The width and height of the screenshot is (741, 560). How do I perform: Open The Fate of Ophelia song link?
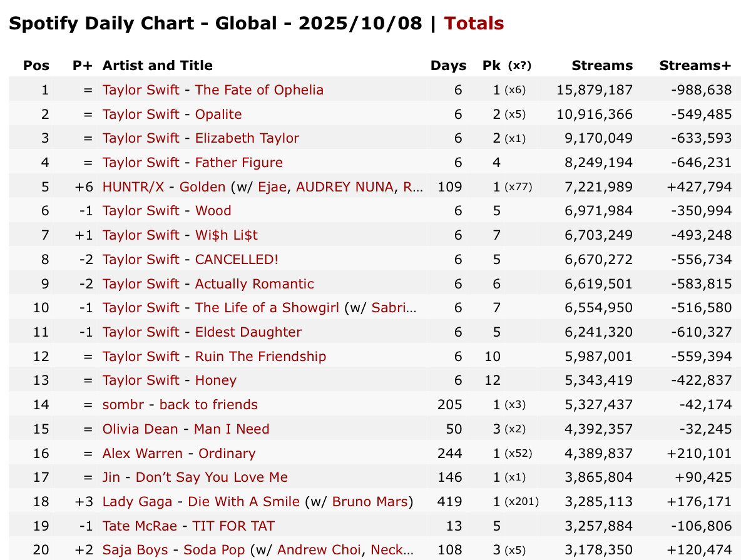[x=259, y=90]
